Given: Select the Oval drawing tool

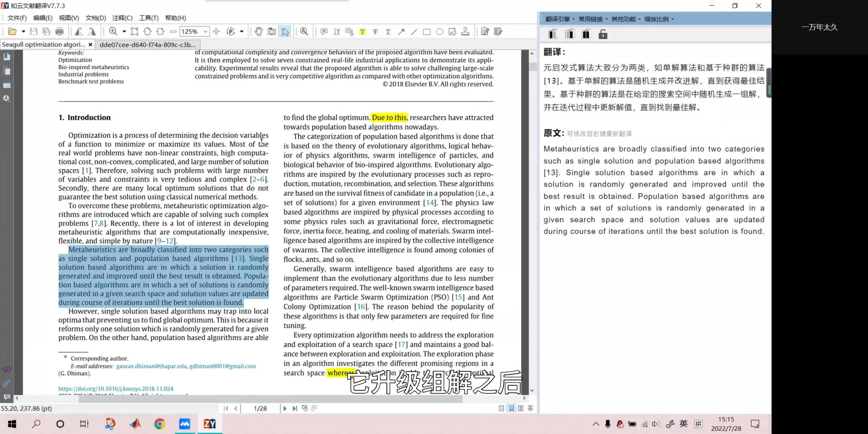Looking at the screenshot, I should tap(439, 32).
